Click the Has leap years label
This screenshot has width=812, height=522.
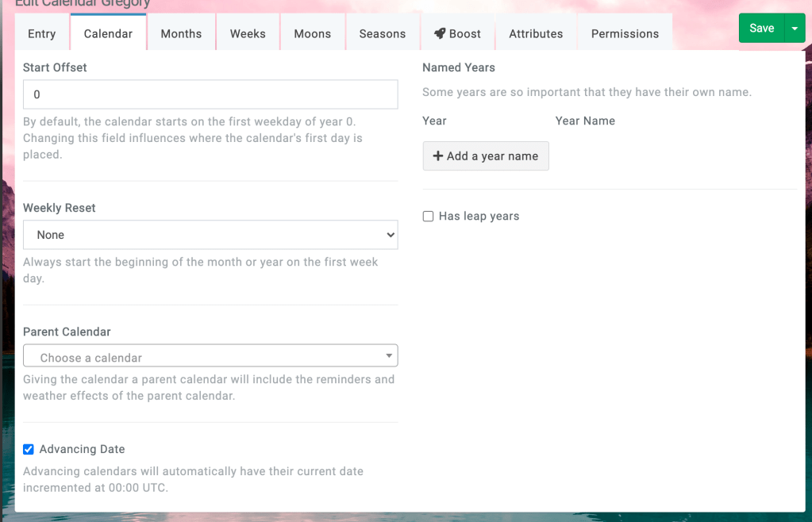(x=479, y=217)
